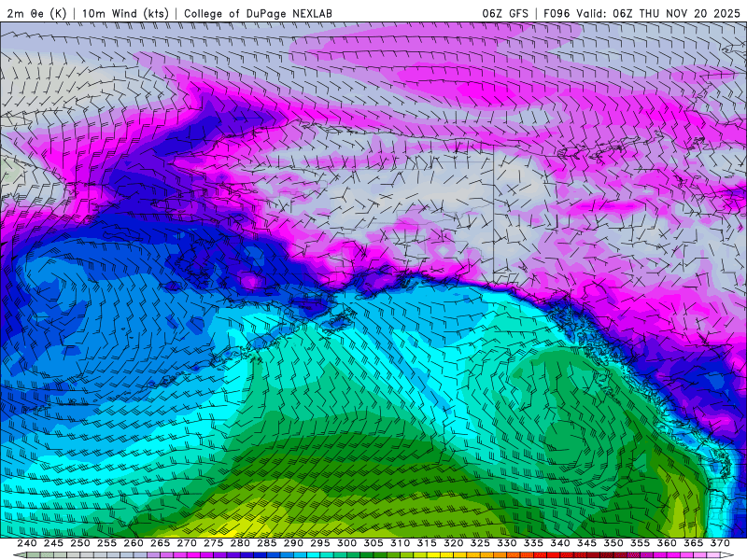Image resolution: width=747 pixels, height=560 pixels.
Task: Select the 340 color scale label
Action: pos(560,543)
